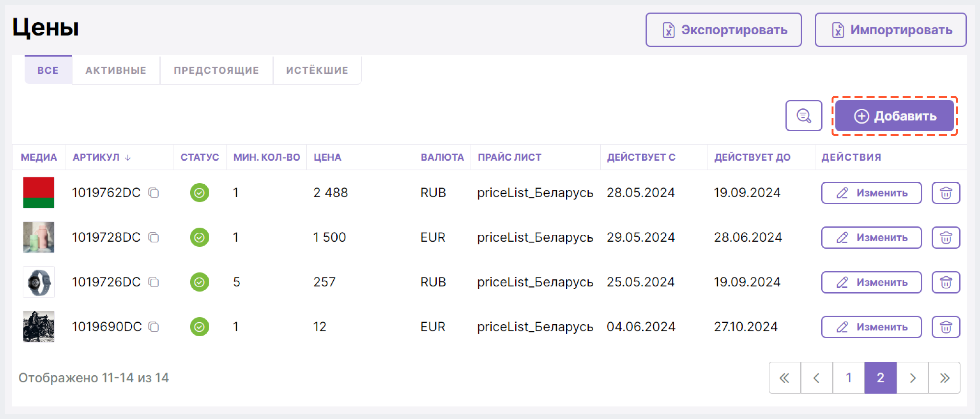Image resolution: width=980 pixels, height=419 pixels.
Task: Switch to the Все tab
Action: [x=48, y=70]
